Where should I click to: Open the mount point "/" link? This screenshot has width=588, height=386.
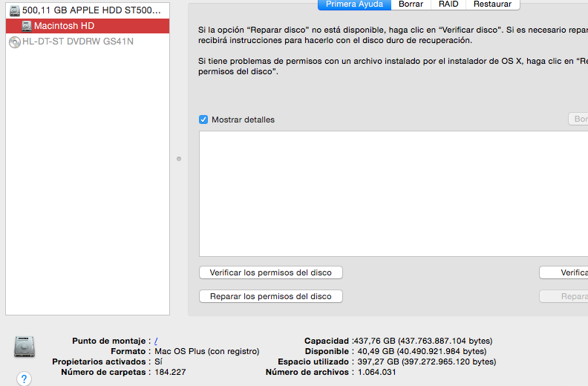156,341
